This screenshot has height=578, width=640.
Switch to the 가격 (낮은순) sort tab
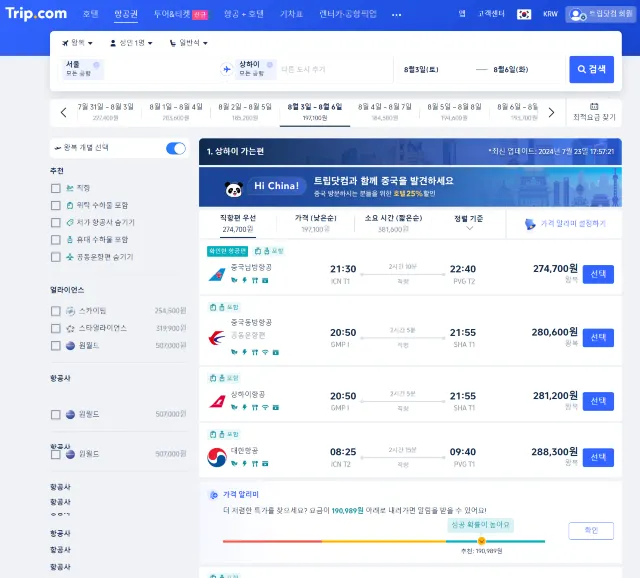click(x=315, y=223)
